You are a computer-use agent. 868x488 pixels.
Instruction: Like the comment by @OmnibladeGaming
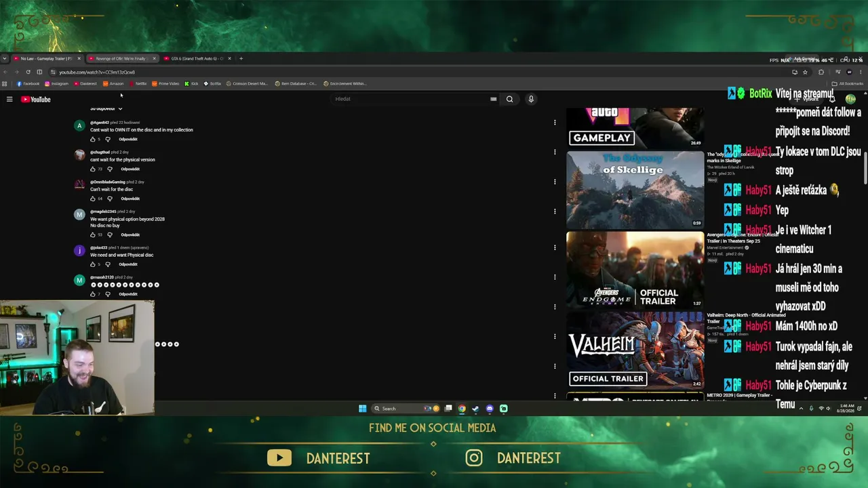(x=93, y=199)
